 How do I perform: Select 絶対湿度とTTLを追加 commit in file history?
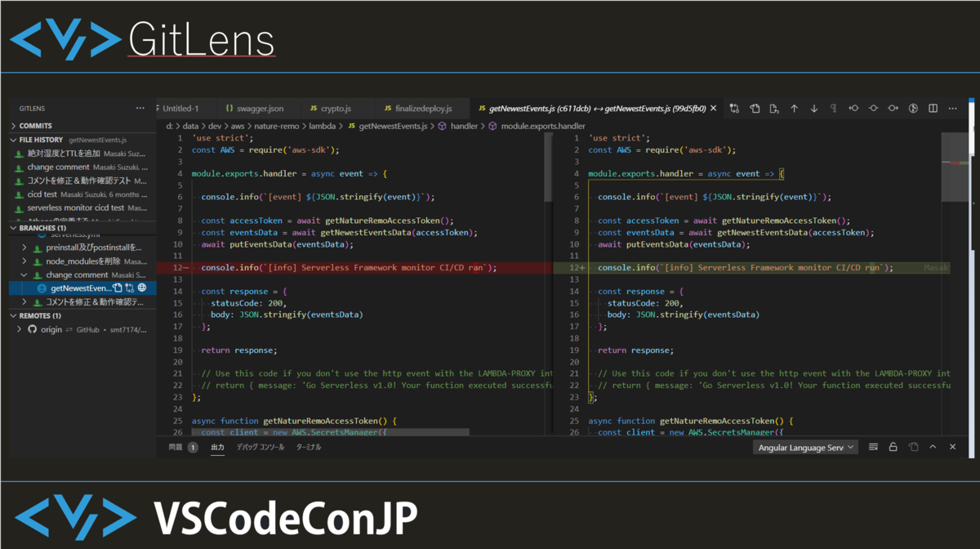[x=82, y=153]
